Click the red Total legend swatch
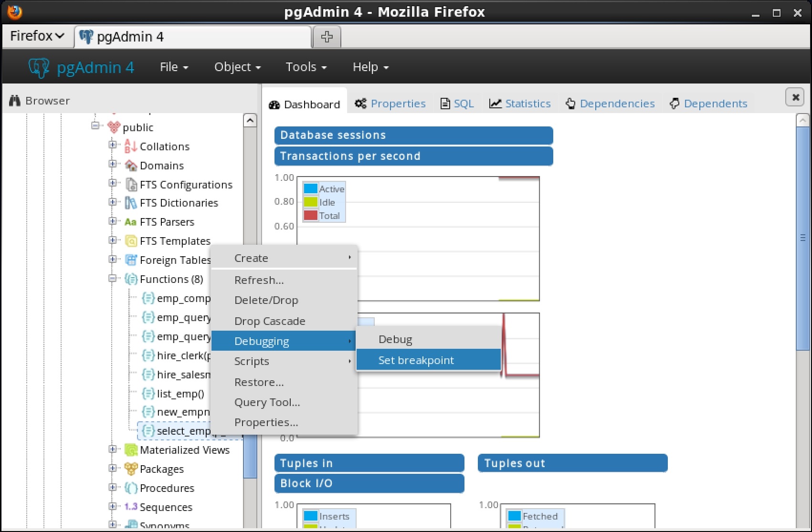 pyautogui.click(x=311, y=215)
